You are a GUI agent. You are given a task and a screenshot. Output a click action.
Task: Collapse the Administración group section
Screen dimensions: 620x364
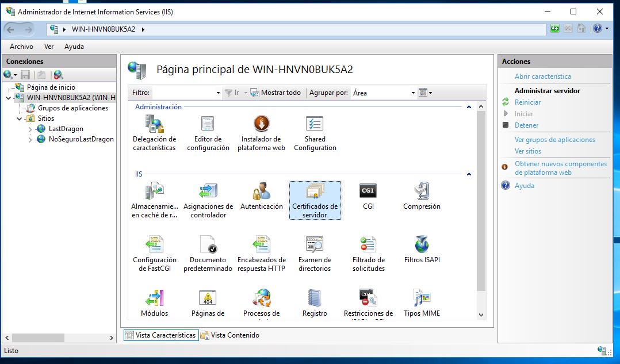pos(469,107)
